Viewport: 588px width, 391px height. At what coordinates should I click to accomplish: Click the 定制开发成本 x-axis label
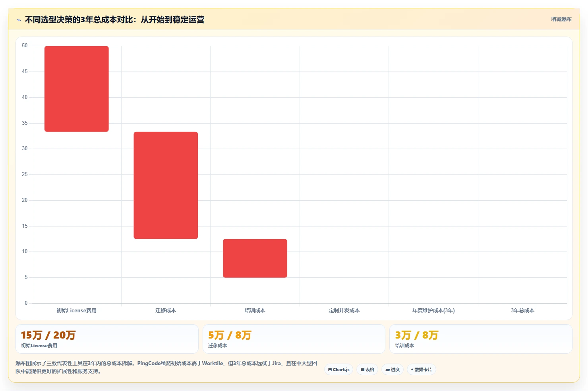(344, 310)
